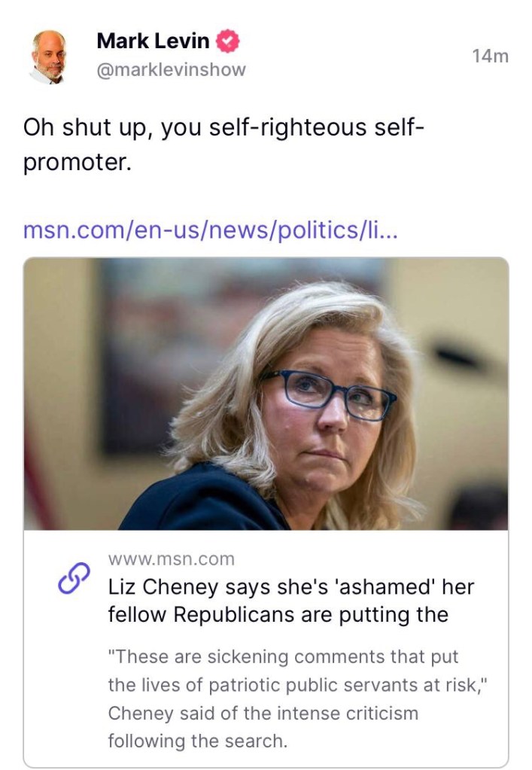Open the headline starting "Liz Cheney says she's 'ashamed'"
This screenshot has width=532, height=770.
[x=291, y=587]
